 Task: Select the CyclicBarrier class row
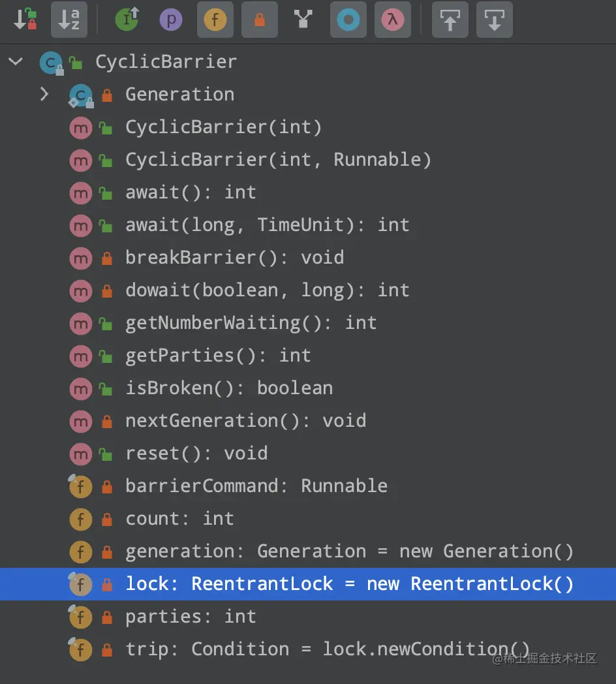pos(308,61)
